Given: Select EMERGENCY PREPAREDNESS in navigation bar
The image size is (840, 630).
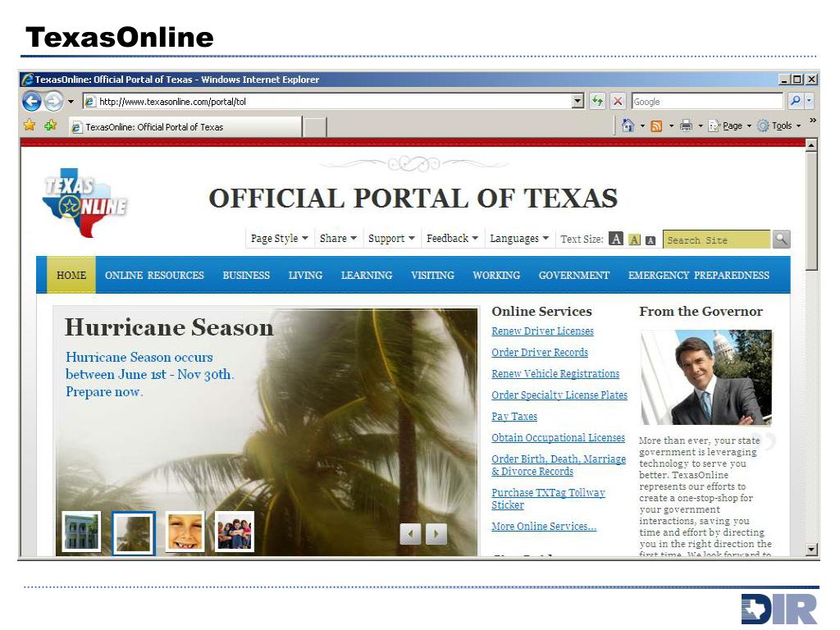Looking at the screenshot, I should [x=699, y=276].
